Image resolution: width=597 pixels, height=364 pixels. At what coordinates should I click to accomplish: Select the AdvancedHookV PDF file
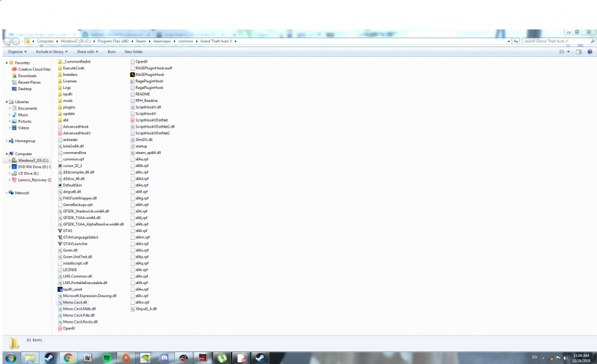coord(74,133)
